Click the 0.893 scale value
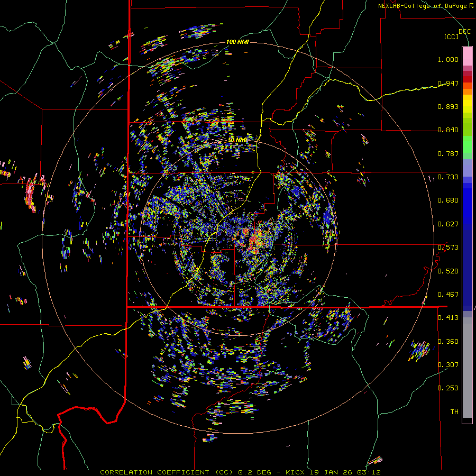Image resolution: width=476 pixels, height=476 pixels. (x=448, y=106)
